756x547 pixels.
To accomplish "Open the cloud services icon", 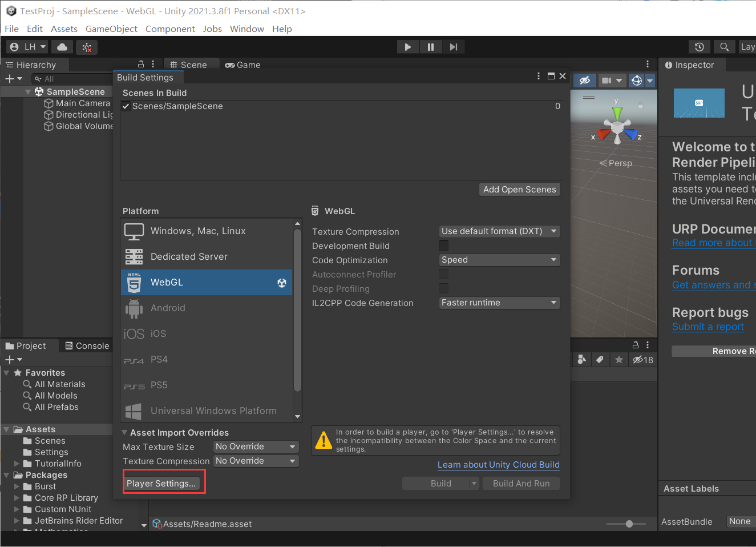I will [x=62, y=47].
